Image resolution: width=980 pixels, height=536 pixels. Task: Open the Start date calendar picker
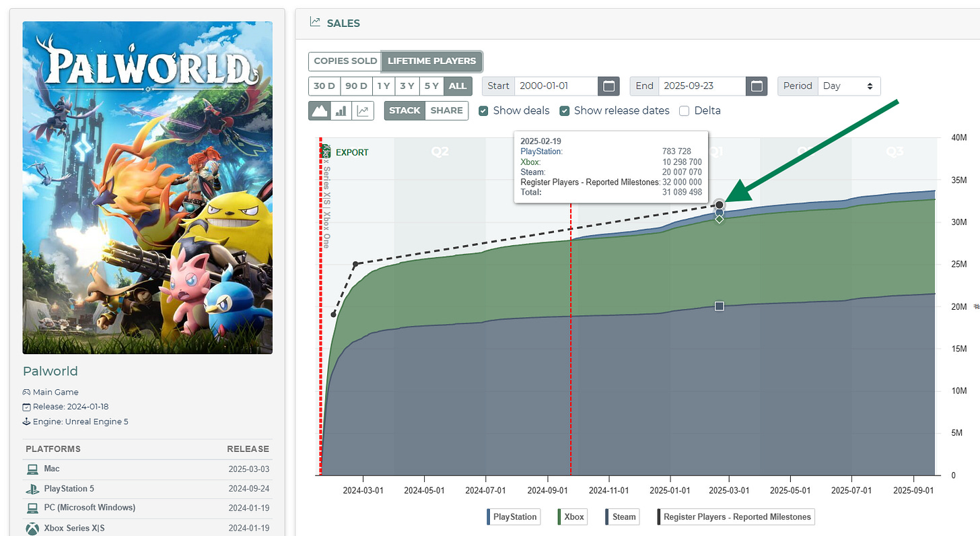point(608,86)
